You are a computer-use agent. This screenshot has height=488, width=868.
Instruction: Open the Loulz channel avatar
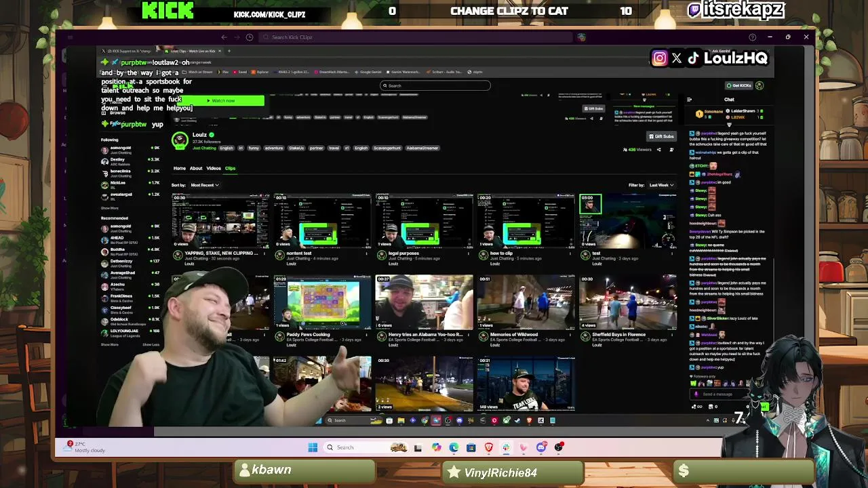click(180, 140)
